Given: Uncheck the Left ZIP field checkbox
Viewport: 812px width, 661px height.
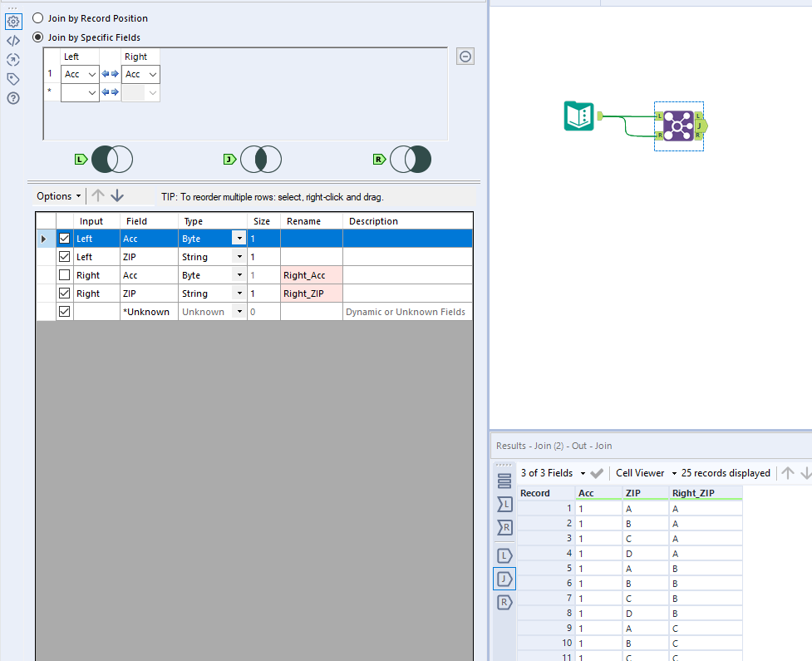Looking at the screenshot, I should coord(64,257).
